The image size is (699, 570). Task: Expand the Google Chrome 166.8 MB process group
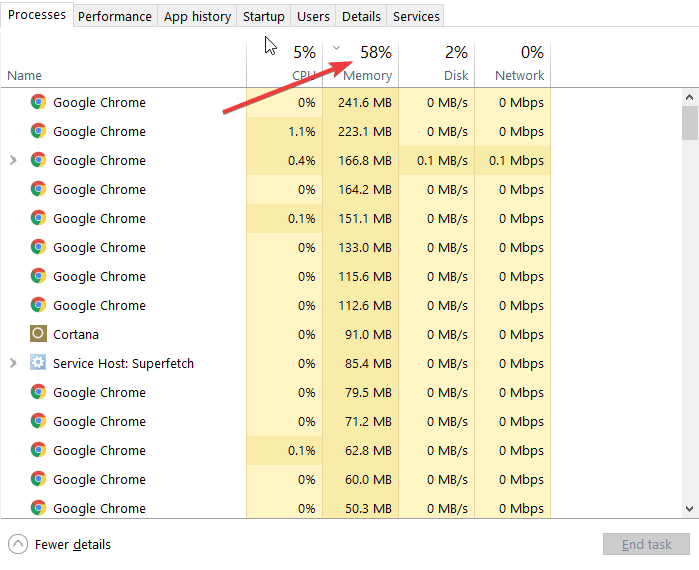tap(13, 160)
